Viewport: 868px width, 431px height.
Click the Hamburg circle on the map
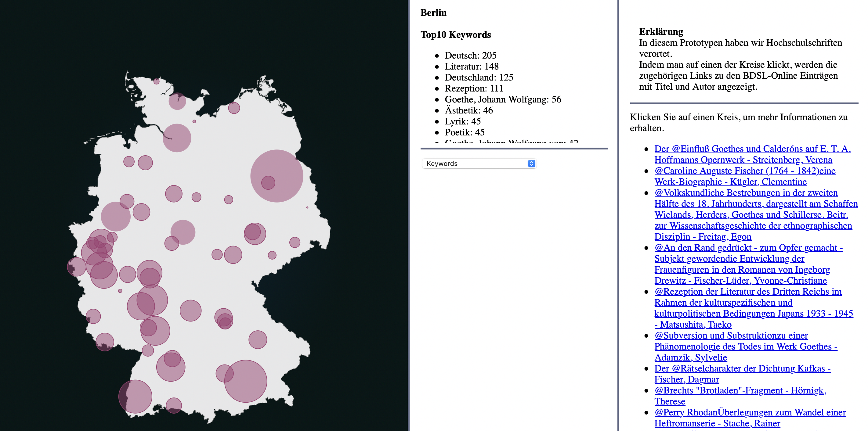[177, 138]
